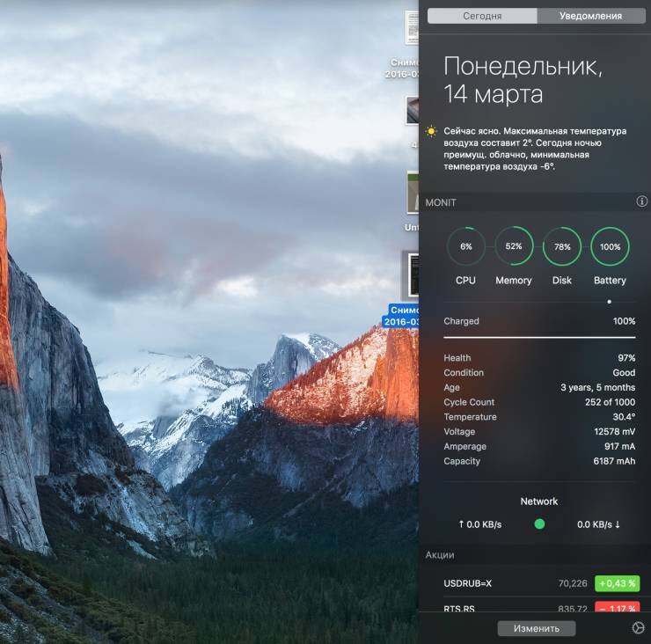Click the Network heading
651x644 pixels.
point(539,501)
